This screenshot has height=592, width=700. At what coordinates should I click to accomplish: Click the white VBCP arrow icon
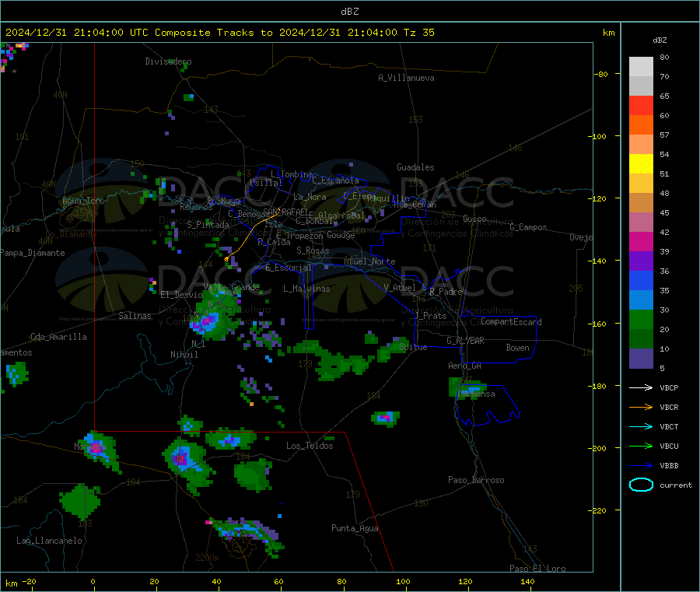coord(641,387)
